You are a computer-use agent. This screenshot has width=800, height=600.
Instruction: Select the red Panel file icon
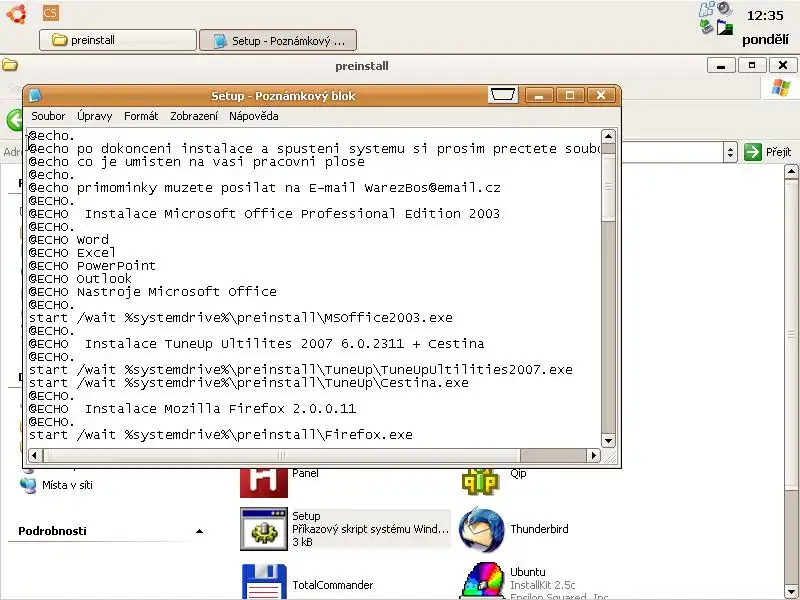(x=264, y=482)
